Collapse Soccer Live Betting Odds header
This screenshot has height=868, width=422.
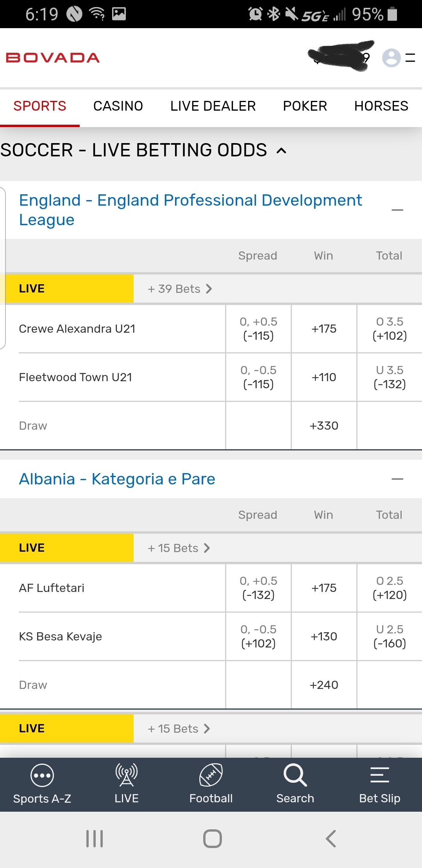(x=281, y=151)
